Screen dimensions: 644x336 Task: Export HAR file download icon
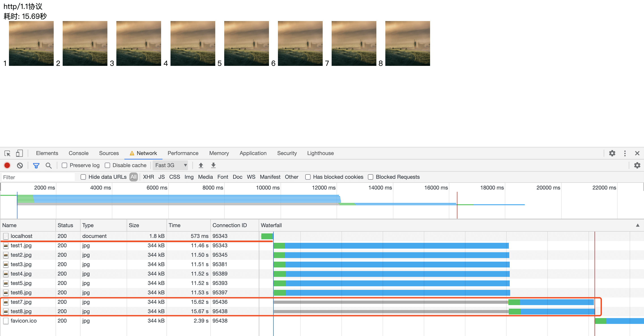pos(213,165)
